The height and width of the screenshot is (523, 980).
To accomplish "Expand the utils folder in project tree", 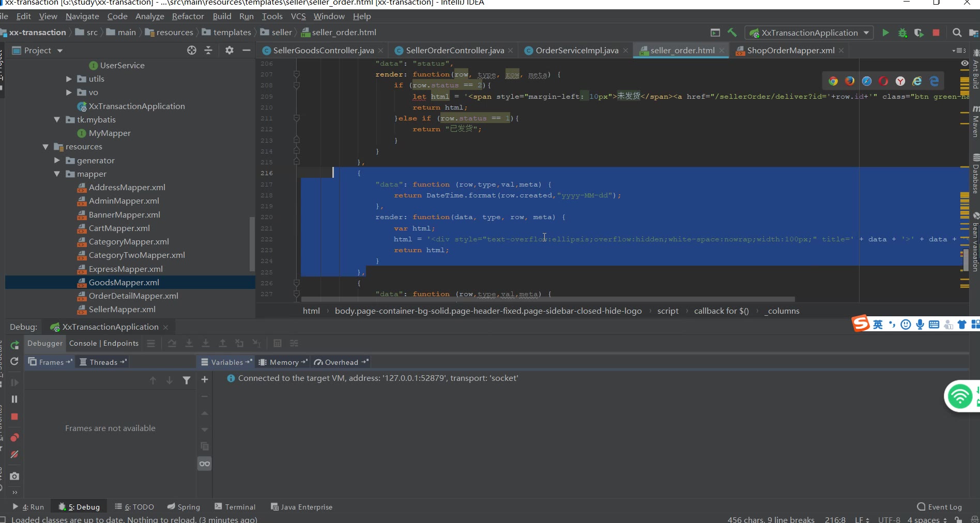I will 69,79.
